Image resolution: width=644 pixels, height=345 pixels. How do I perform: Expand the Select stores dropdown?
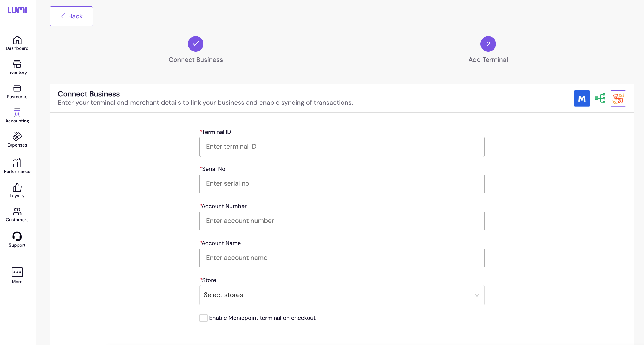pos(342,295)
